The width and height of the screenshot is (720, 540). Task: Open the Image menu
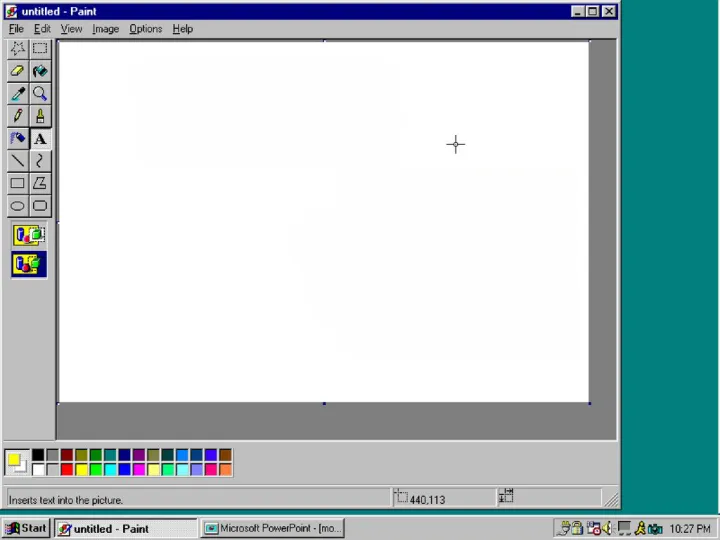(105, 29)
